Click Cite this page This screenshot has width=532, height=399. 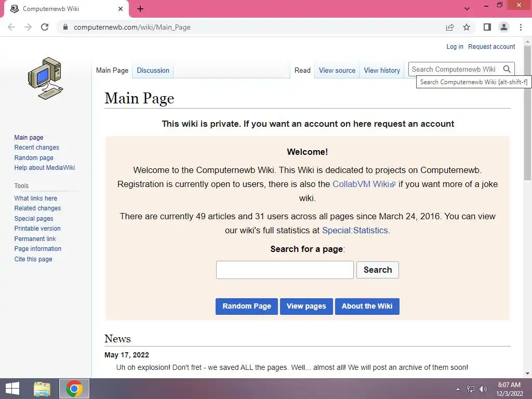pos(33,259)
